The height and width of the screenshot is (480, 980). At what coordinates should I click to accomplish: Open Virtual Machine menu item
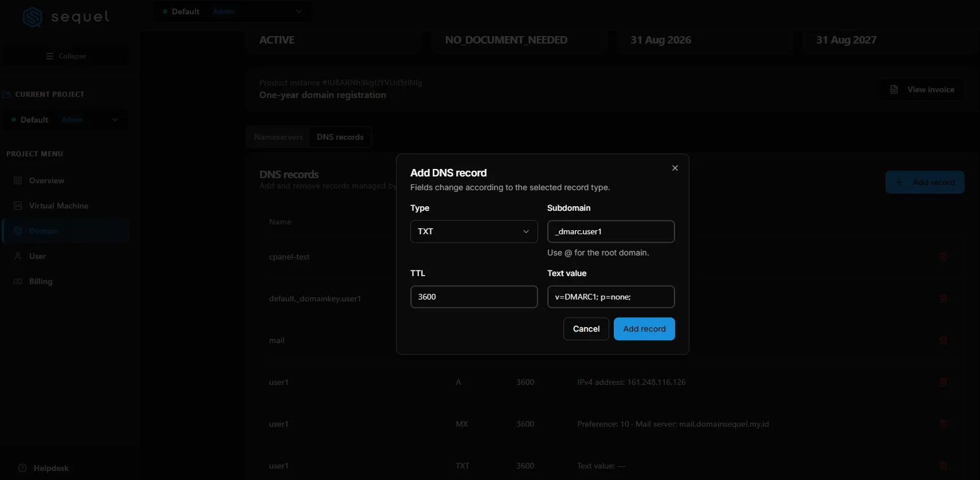(66, 206)
